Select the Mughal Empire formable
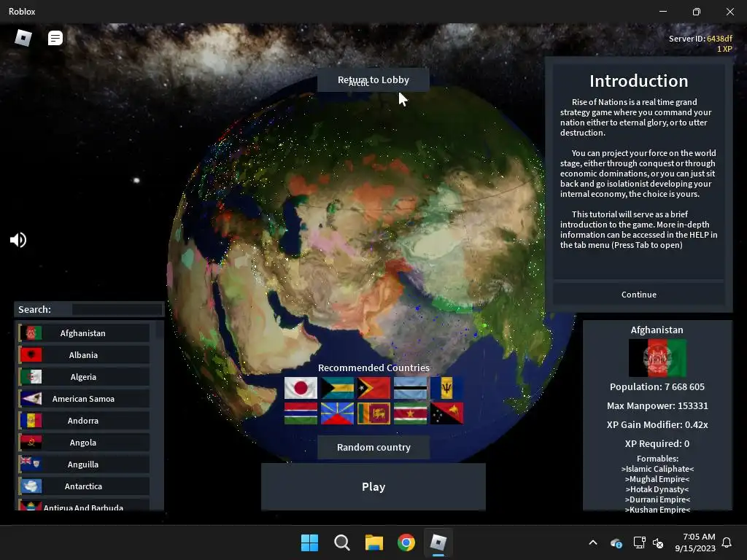The height and width of the screenshot is (560, 747). pos(657,479)
